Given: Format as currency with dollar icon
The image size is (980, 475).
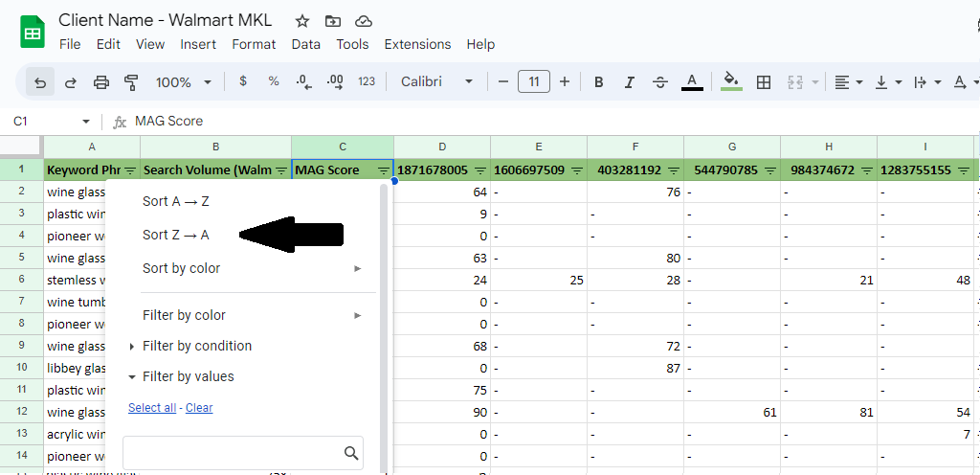Looking at the screenshot, I should coord(243,81).
